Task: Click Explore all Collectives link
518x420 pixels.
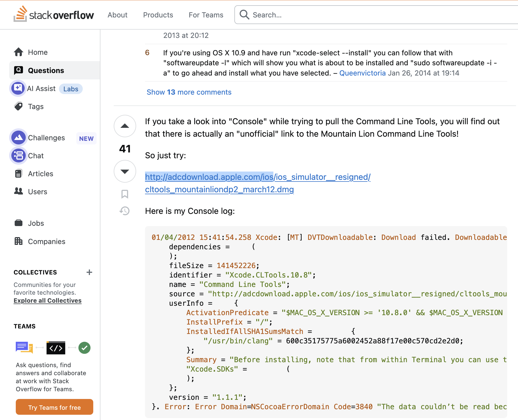Action: coord(48,300)
